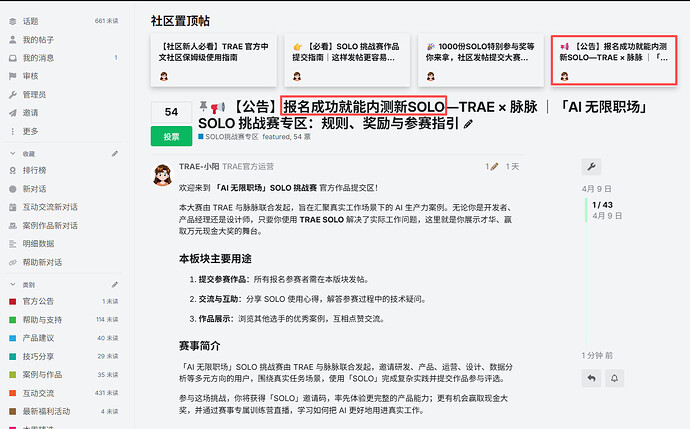Edit the 收藏 sidebar section with the pencil
The image size is (690, 429).
click(114, 154)
